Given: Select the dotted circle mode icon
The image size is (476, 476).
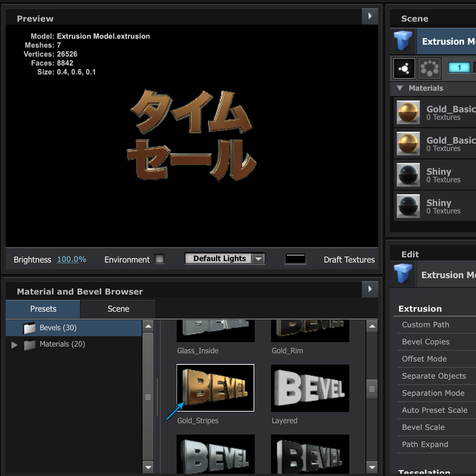Looking at the screenshot, I should click(430, 68).
